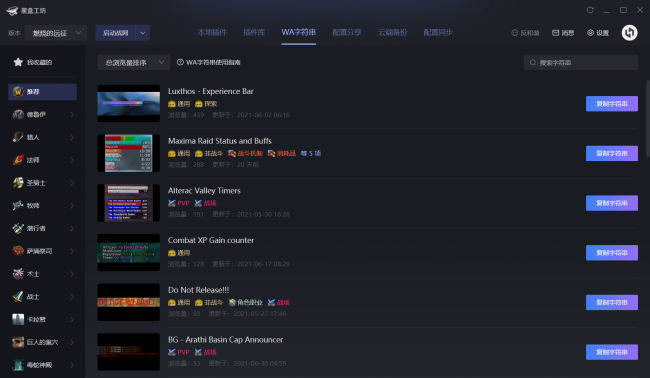The width and height of the screenshot is (650, 378).
Task: Copy string for Do Not Release!!!
Action: [x=611, y=303]
